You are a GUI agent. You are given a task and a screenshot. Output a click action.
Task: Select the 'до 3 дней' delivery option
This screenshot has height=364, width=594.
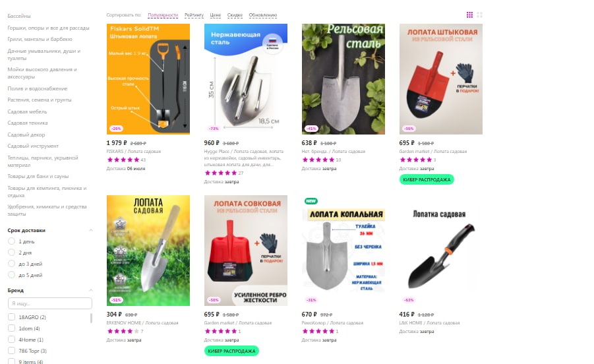pos(12,264)
